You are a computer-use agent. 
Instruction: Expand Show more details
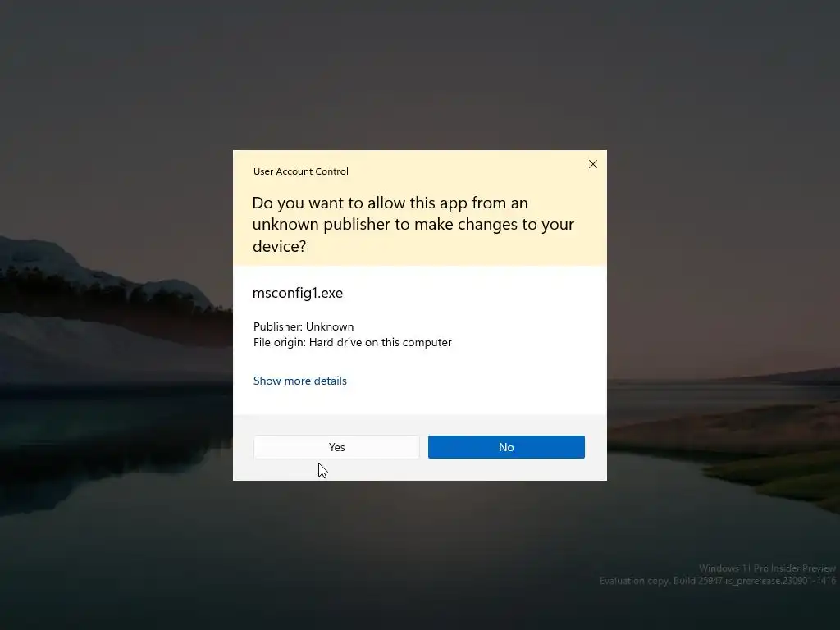[x=300, y=381]
